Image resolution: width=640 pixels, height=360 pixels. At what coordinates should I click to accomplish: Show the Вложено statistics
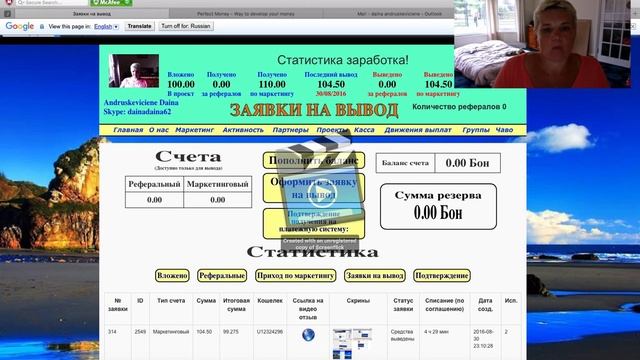click(x=172, y=276)
